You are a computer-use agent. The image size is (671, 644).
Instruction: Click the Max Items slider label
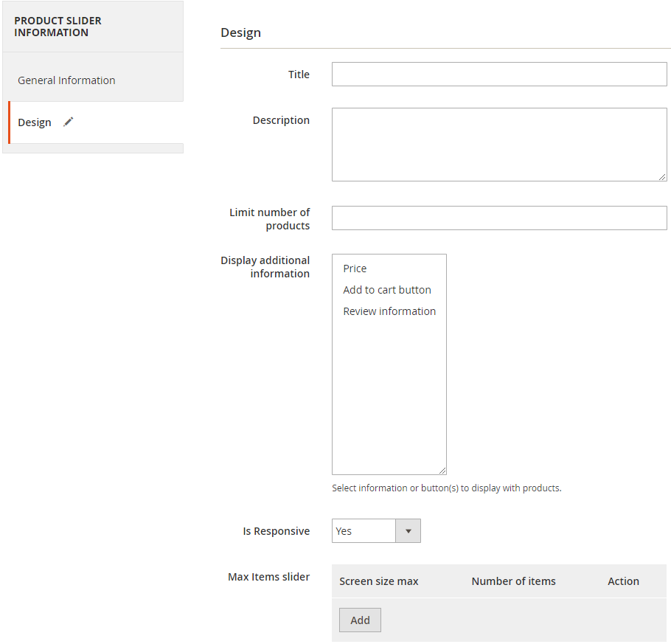pyautogui.click(x=269, y=577)
